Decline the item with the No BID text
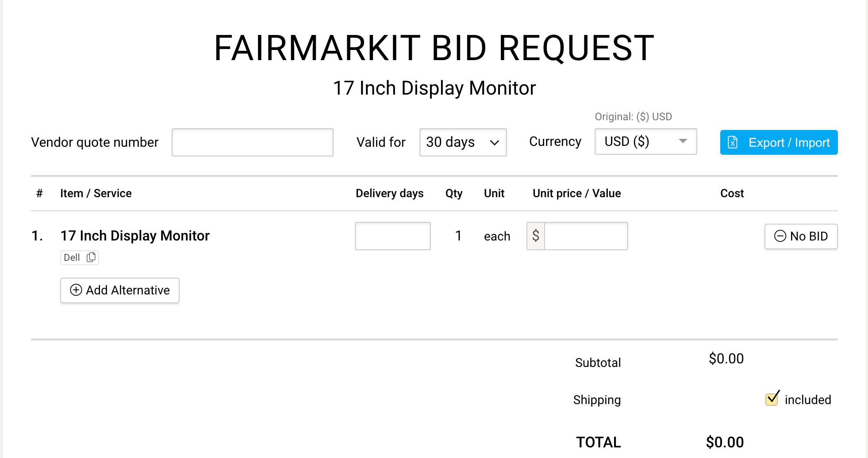 point(809,237)
